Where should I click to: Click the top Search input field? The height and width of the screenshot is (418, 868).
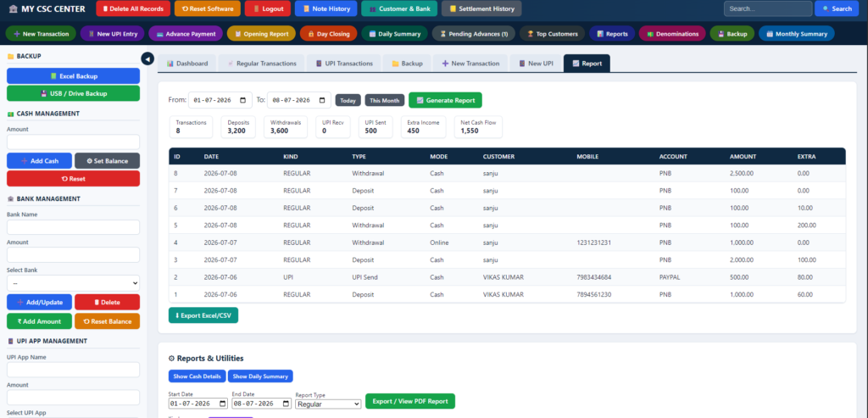(x=768, y=8)
